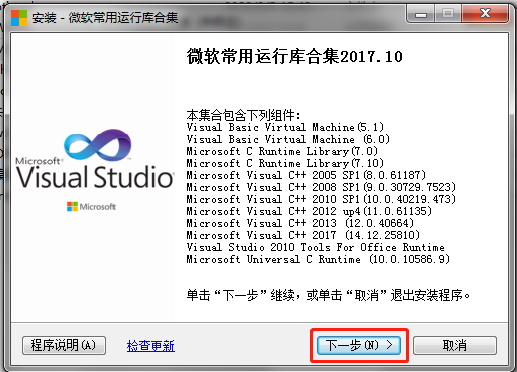Click the heading 微软常用运行库合集2017.10
Screen dimensions: 517x372
pos(295,56)
